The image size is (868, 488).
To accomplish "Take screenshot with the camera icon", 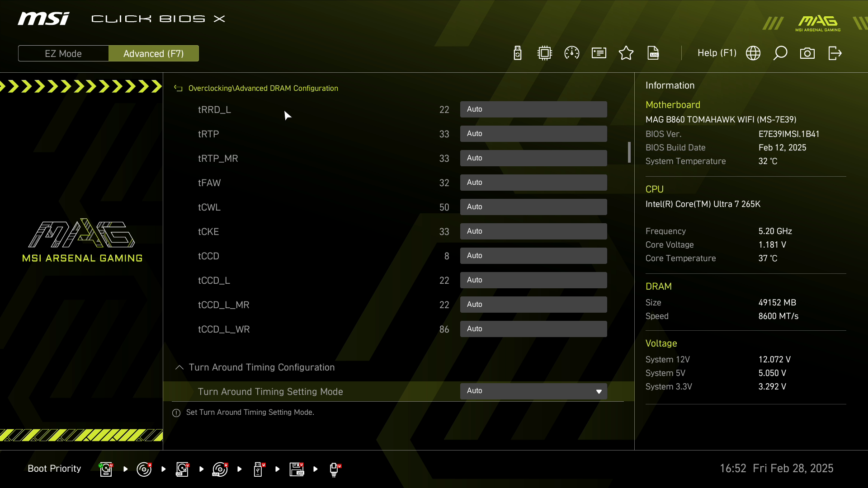I will coord(807,53).
